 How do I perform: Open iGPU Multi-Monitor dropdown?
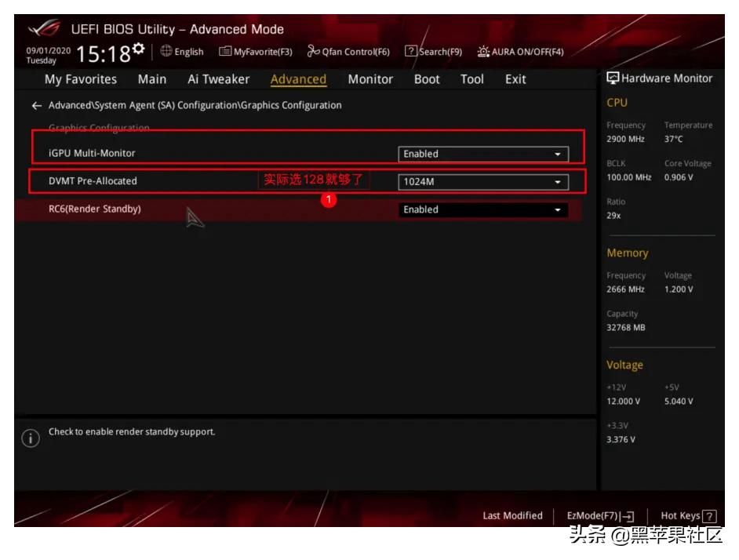click(483, 155)
